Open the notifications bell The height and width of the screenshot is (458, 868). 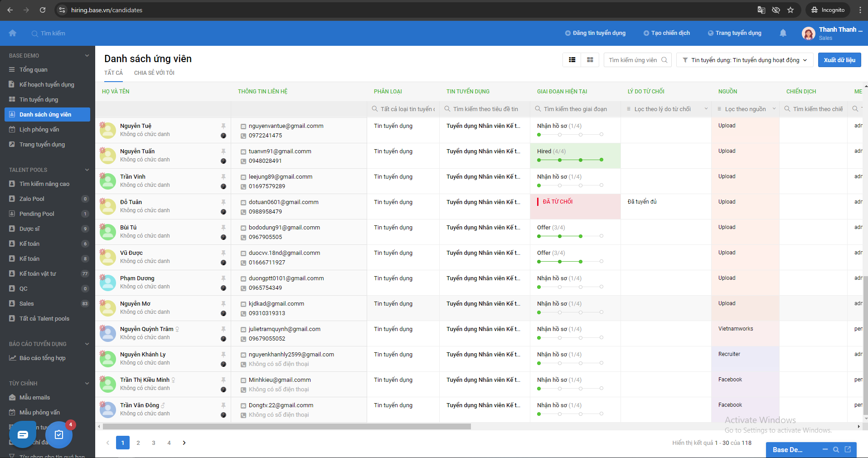click(x=783, y=33)
